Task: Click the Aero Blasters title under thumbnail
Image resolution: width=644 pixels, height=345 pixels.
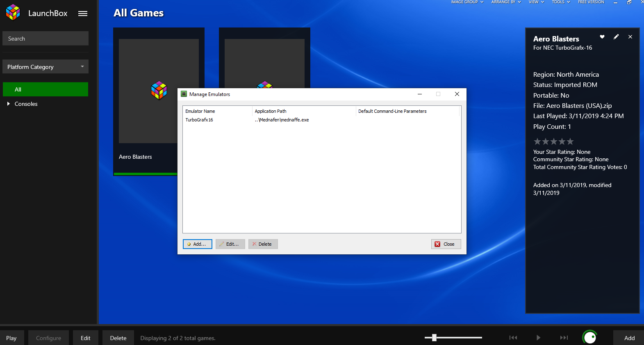Action: [135, 157]
